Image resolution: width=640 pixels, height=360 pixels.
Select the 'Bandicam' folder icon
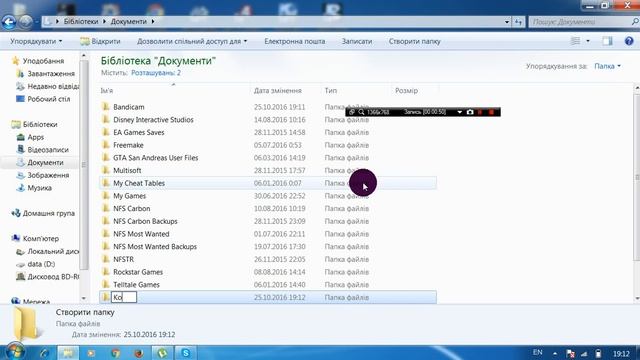pos(106,107)
